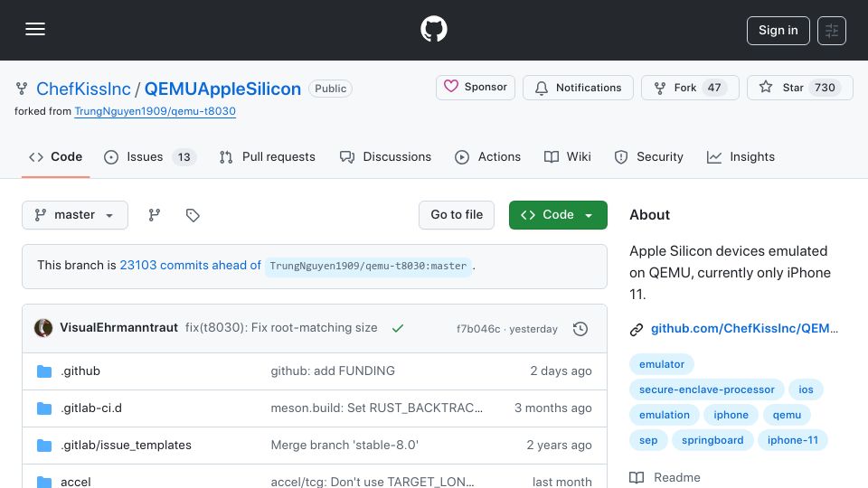Screen dimensions: 868x488
Task: Open the ChefKissInc owner profile link
Action: click(x=83, y=89)
